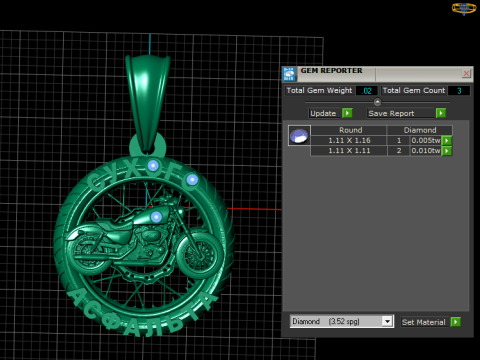Click the panel collapse handle below totals
The image size is (480, 360).
tap(377, 102)
